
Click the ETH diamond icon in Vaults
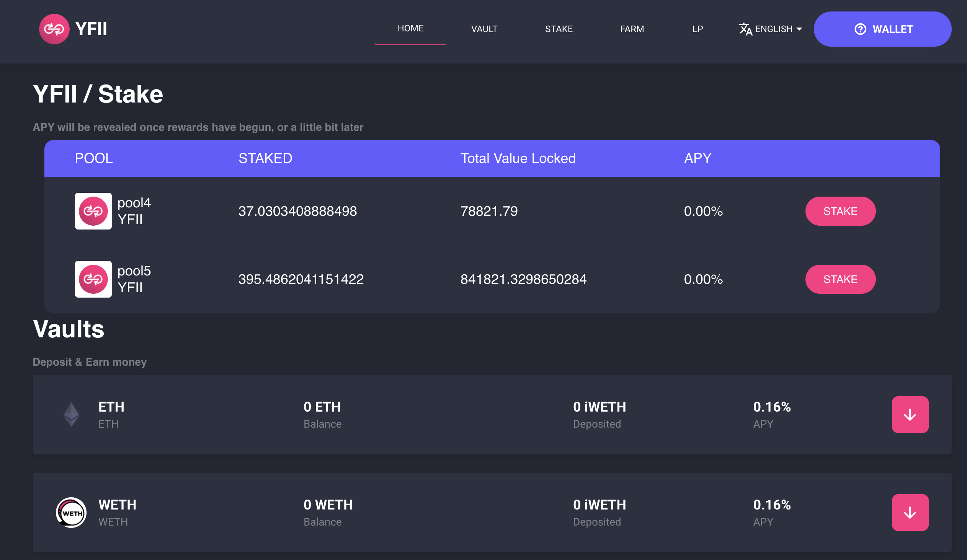click(71, 415)
